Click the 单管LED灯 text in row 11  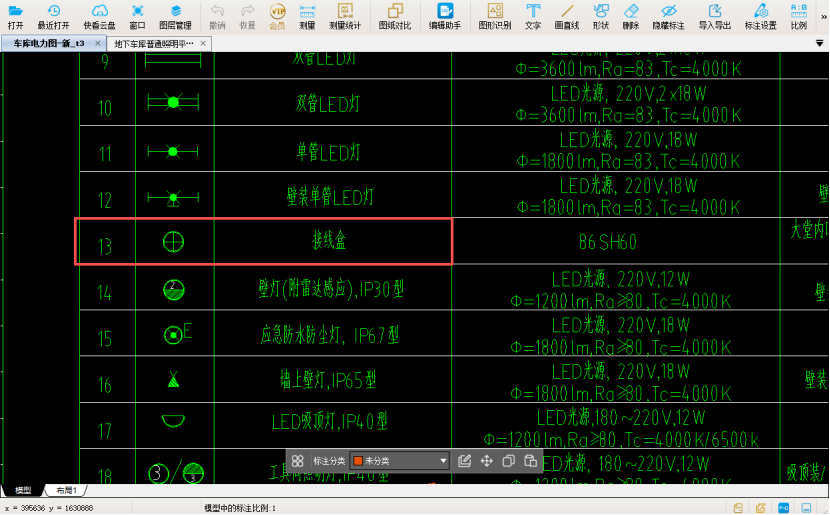point(328,153)
